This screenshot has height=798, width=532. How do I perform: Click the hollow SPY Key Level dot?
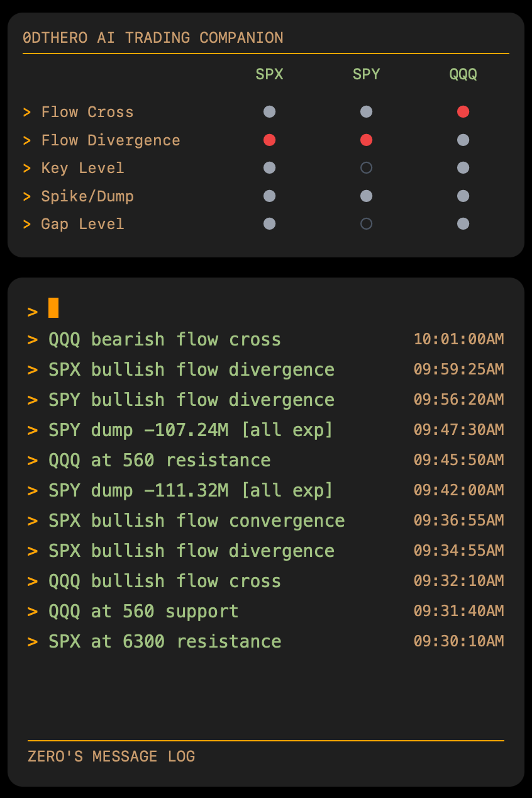point(366,168)
